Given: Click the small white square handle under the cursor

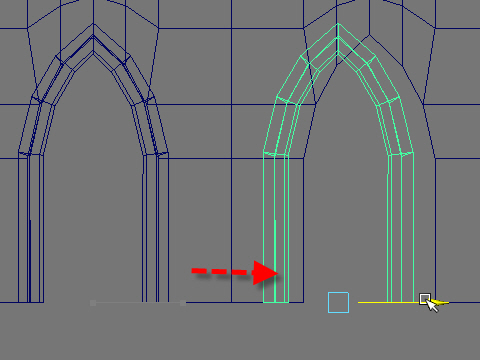Looking at the screenshot, I should [x=425, y=299].
